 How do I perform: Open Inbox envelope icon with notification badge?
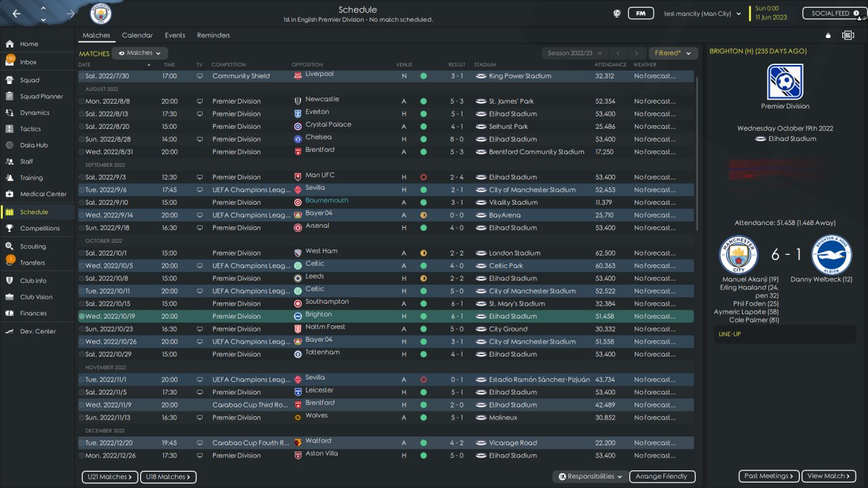point(9,62)
